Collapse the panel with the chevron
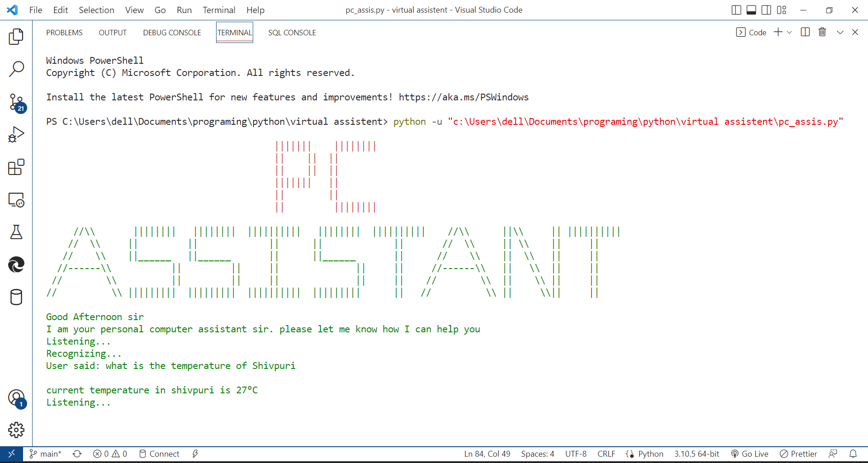 840,32
